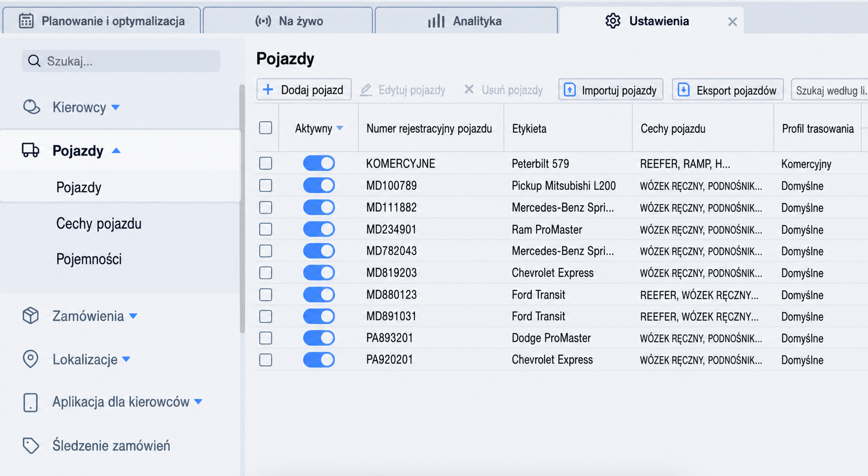This screenshot has height=476, width=868.
Task: Click the upload icon on Importuj pojazdy
Action: pyautogui.click(x=570, y=90)
